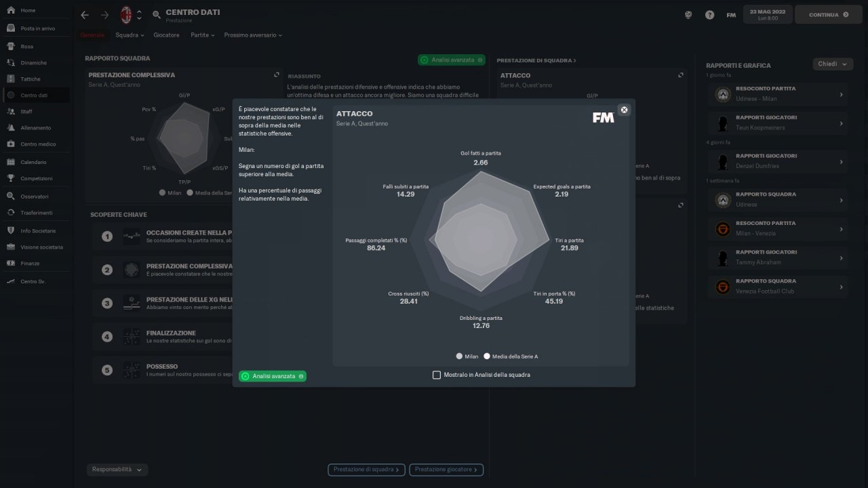868x488 pixels.
Task: Open Prestazione di squadra header link
Action: click(x=536, y=60)
